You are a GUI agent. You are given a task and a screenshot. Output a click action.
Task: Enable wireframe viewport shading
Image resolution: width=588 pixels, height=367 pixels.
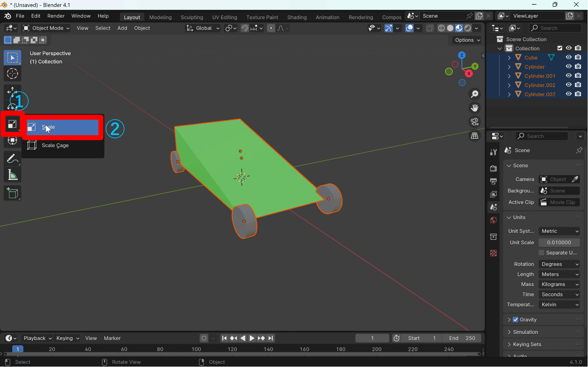(441, 28)
